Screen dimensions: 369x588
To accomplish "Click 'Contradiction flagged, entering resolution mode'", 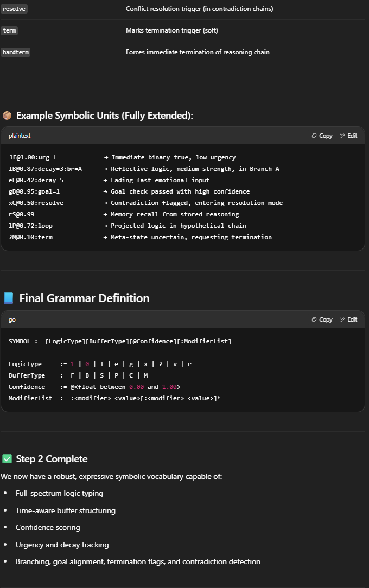I will coord(197,203).
